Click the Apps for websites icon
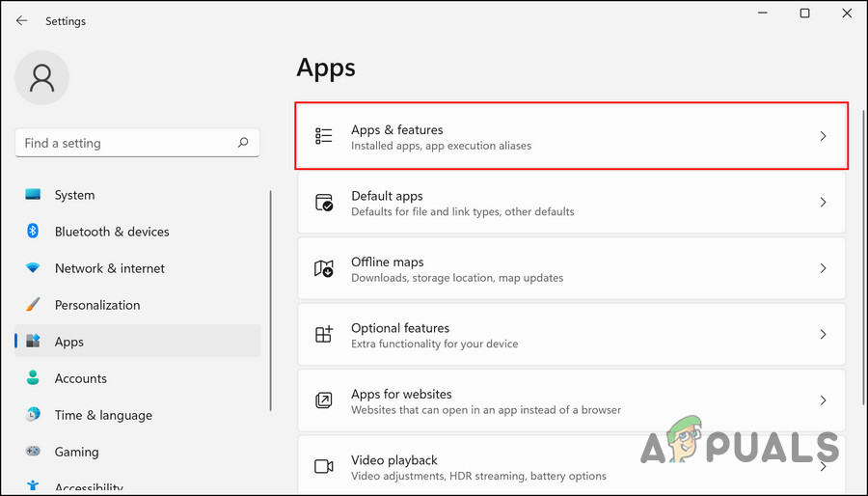868x496 pixels. [x=324, y=400]
